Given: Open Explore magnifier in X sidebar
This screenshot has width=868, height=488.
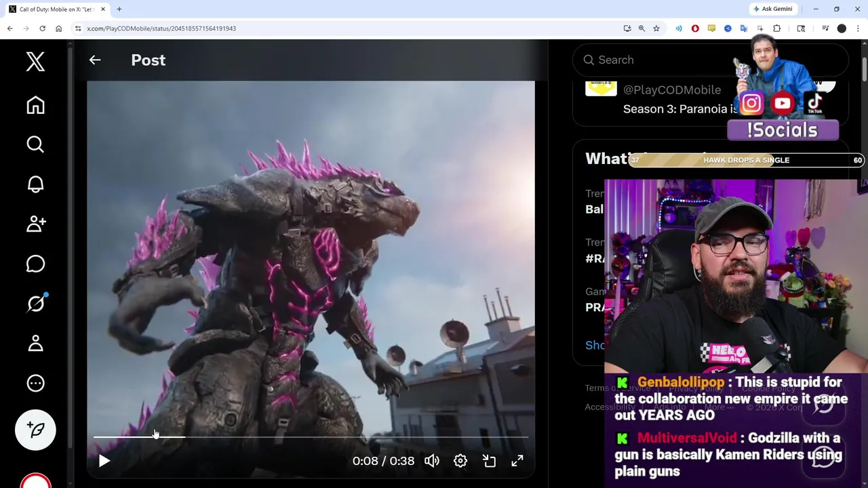Looking at the screenshot, I should coord(35,144).
